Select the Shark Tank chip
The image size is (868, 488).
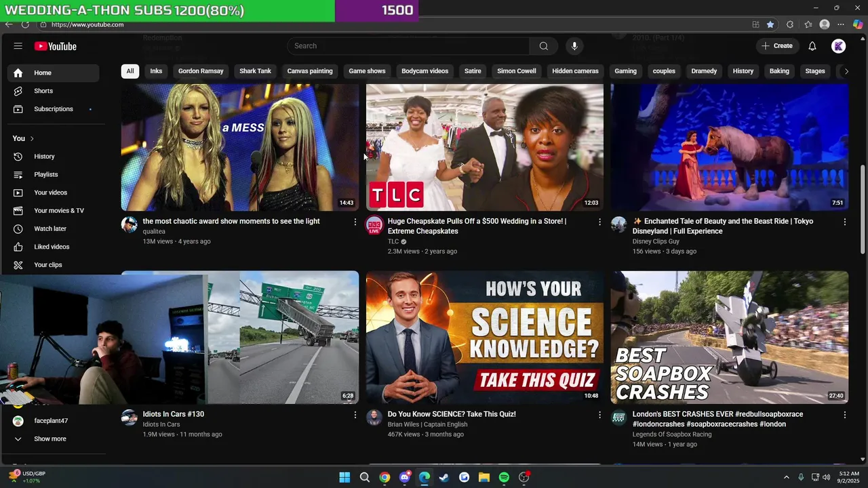(x=255, y=71)
